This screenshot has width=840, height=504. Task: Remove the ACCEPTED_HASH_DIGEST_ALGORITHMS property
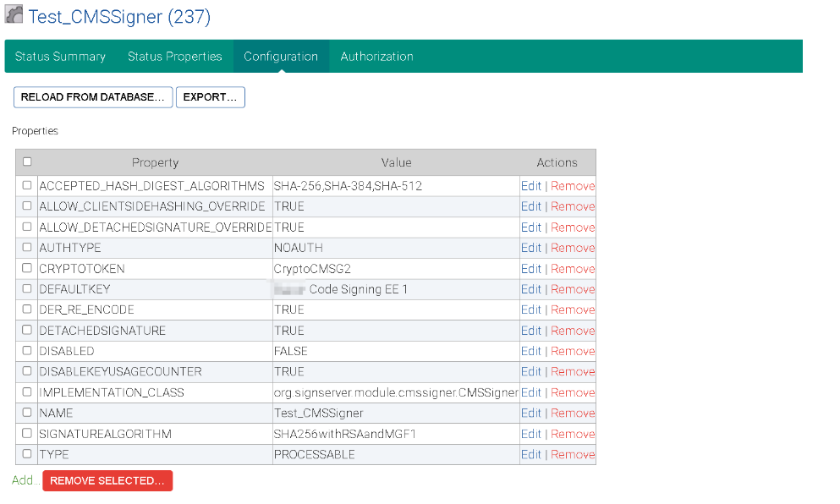coord(573,186)
